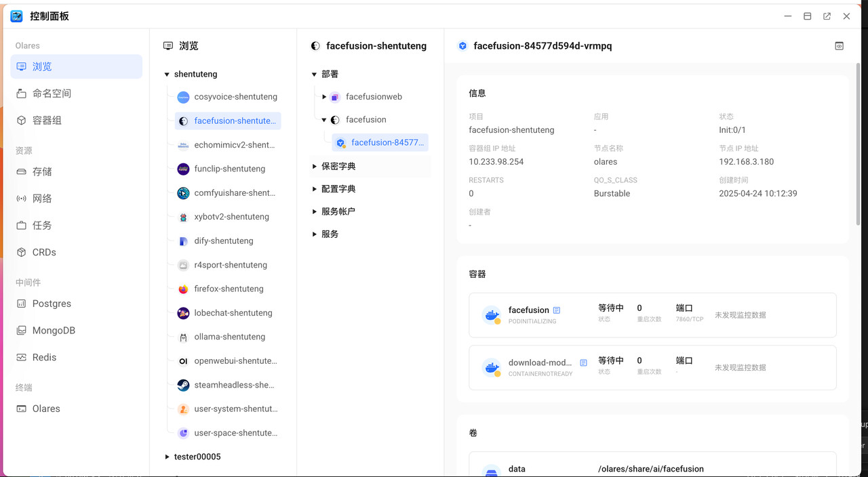
Task: Open the Olares terminal entry
Action: tap(46, 409)
